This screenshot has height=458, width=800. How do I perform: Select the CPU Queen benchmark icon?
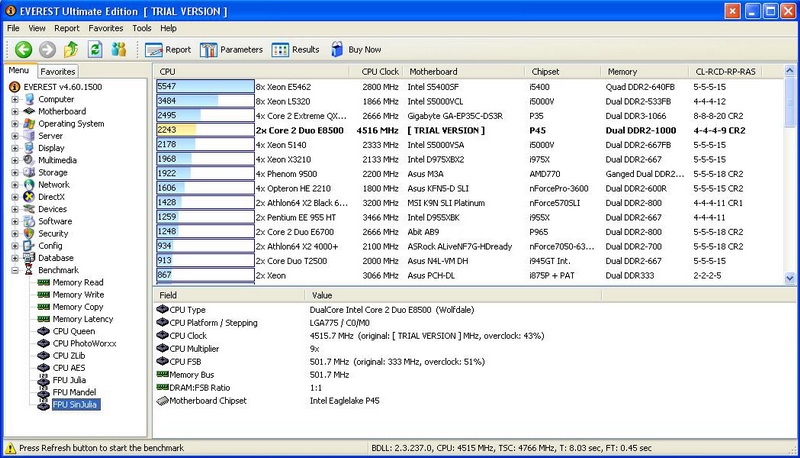click(44, 331)
